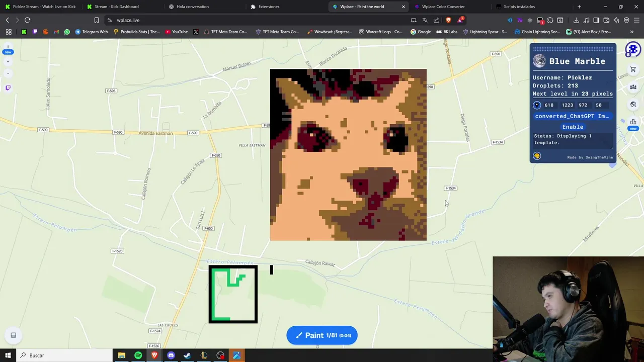Open the Blue Marble color palette icon
Image resolution: width=644 pixels, height=362 pixels.
[537, 156]
